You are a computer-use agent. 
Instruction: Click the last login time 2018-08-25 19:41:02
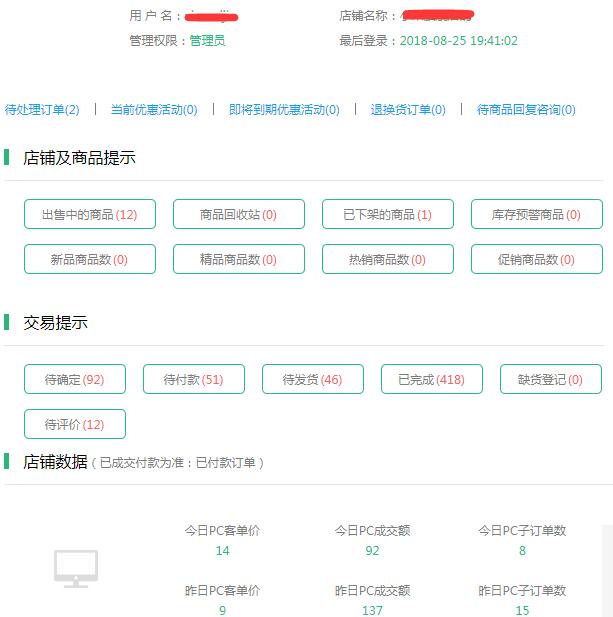[x=459, y=41]
